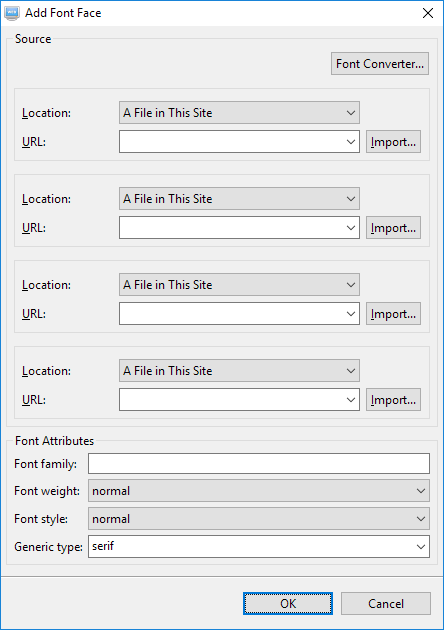Click the third Import button

393,313
